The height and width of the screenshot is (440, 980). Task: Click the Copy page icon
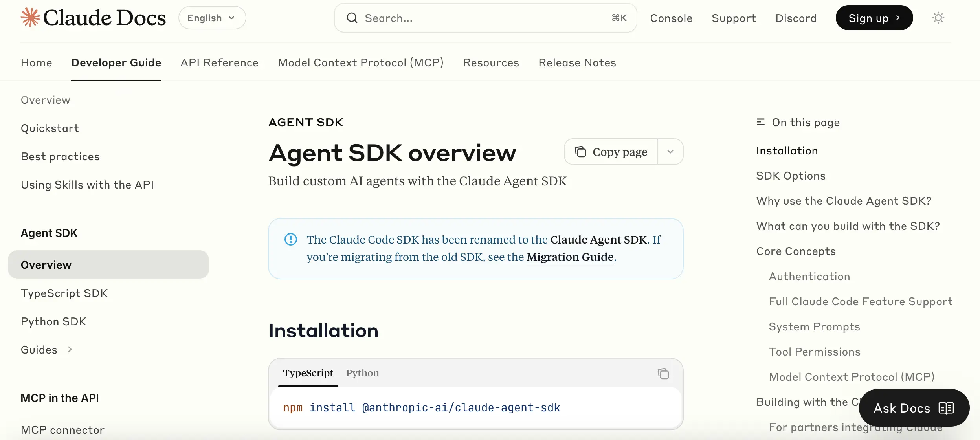tap(580, 152)
